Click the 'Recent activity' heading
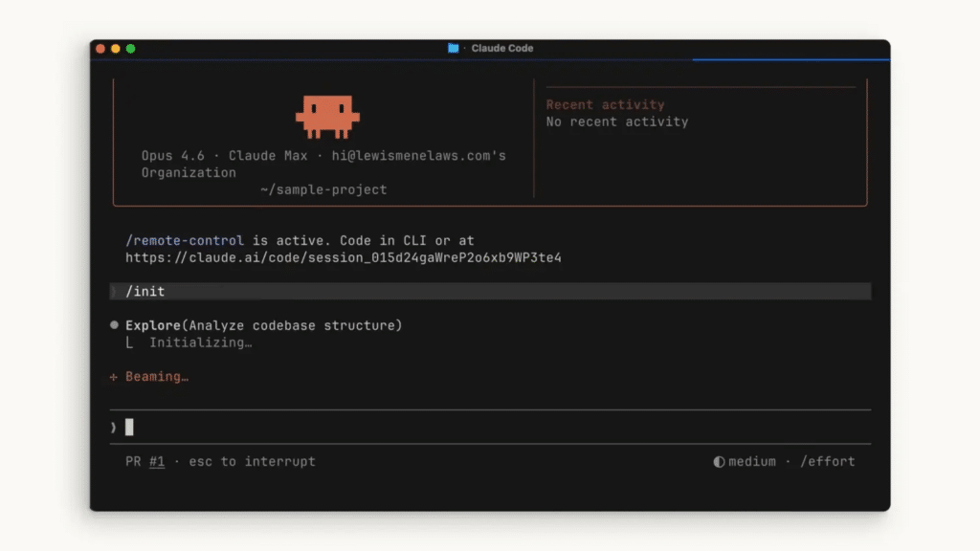This screenshot has height=551, width=980. (x=605, y=105)
